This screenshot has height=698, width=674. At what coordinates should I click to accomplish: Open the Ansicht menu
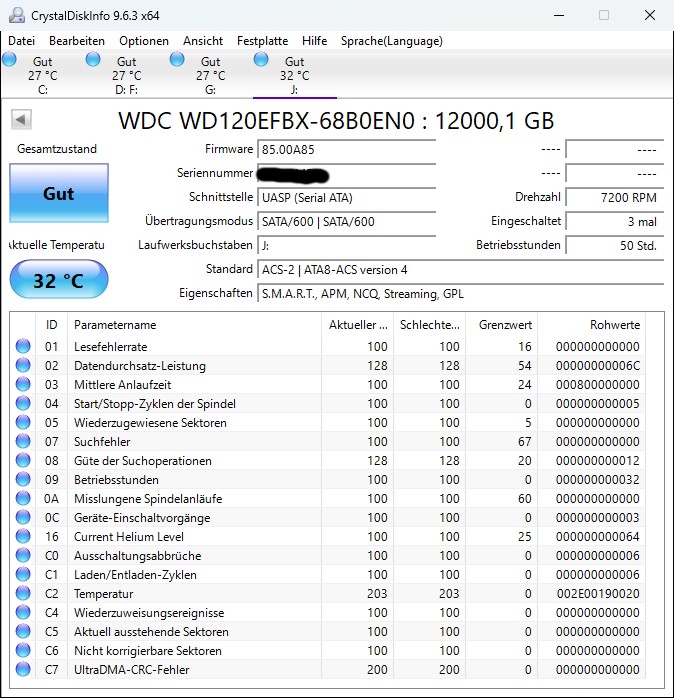[203, 41]
